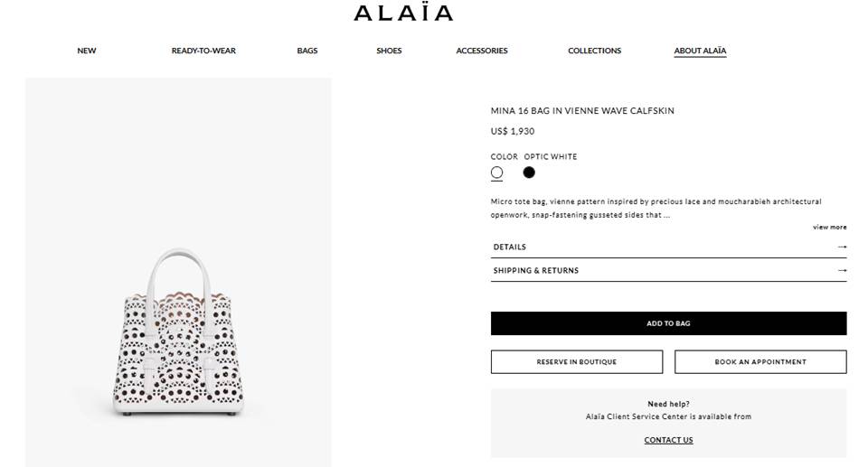The image size is (868, 467).
Task: Click Reserve in Boutique button
Action: [576, 362]
